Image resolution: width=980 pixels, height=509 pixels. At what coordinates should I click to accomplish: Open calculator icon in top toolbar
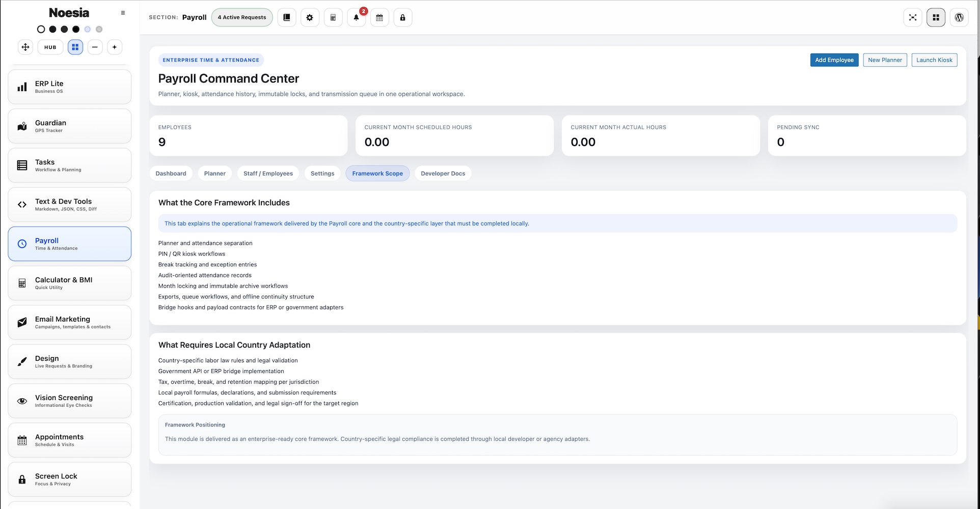pos(333,17)
